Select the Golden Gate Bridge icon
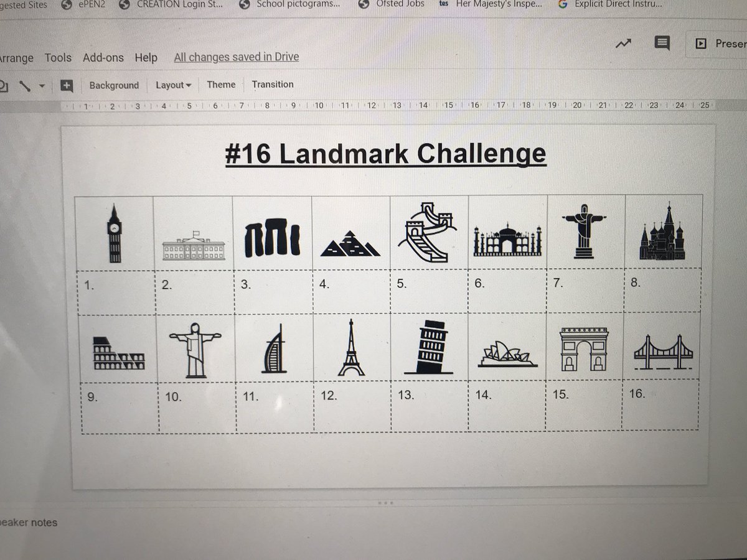Viewport: 747px width, 560px height. (x=663, y=353)
